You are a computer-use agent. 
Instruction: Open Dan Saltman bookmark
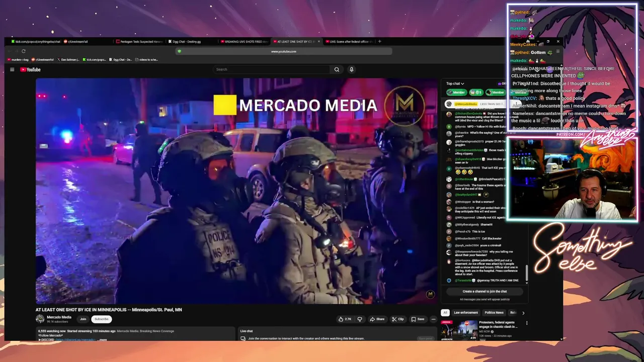(x=68, y=60)
